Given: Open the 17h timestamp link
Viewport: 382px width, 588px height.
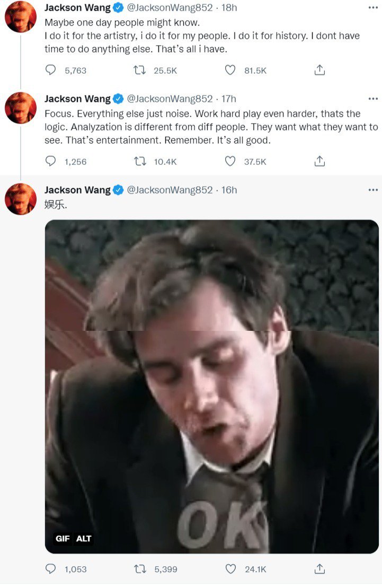Looking at the screenshot, I should 229,99.
